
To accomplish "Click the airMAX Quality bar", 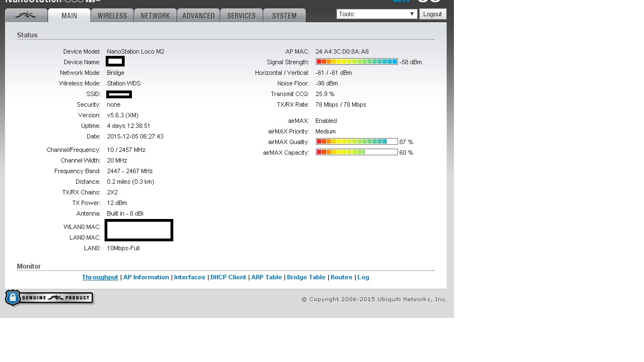I will [x=357, y=141].
